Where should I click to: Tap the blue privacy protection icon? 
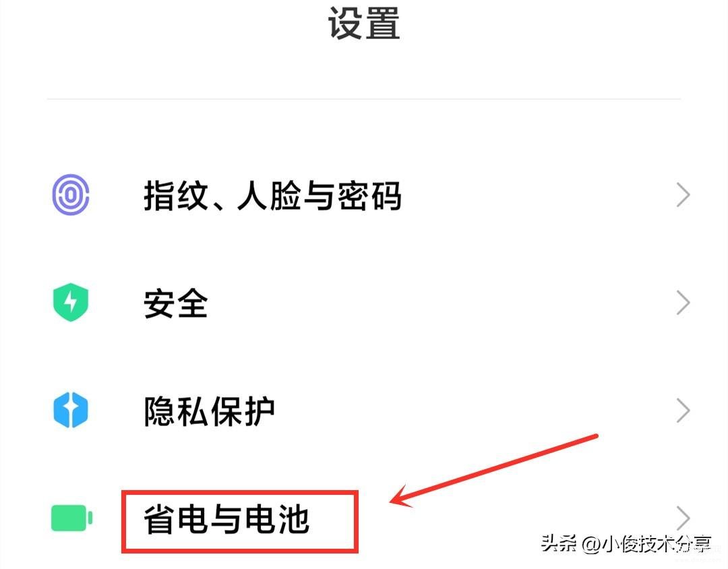pyautogui.click(x=71, y=410)
